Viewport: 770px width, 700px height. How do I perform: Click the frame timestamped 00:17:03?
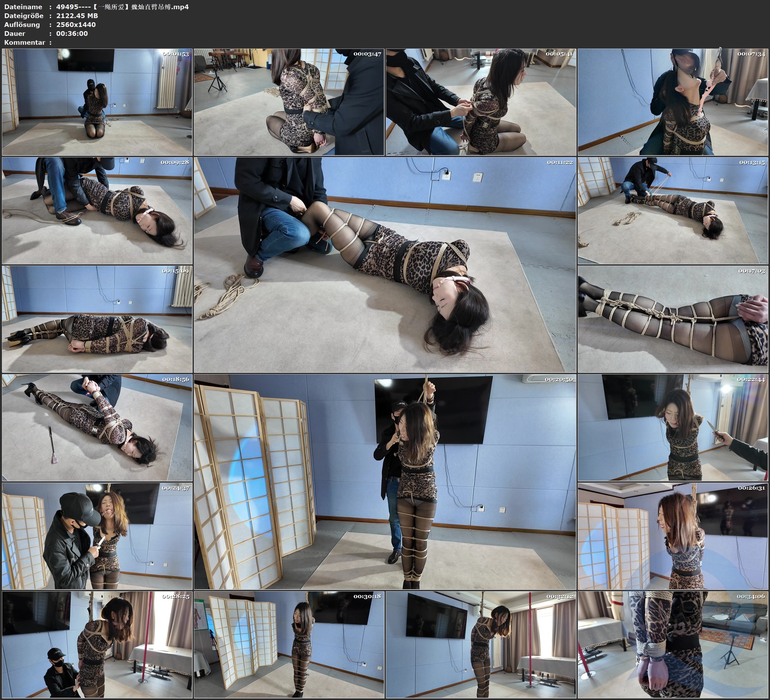coord(673,319)
